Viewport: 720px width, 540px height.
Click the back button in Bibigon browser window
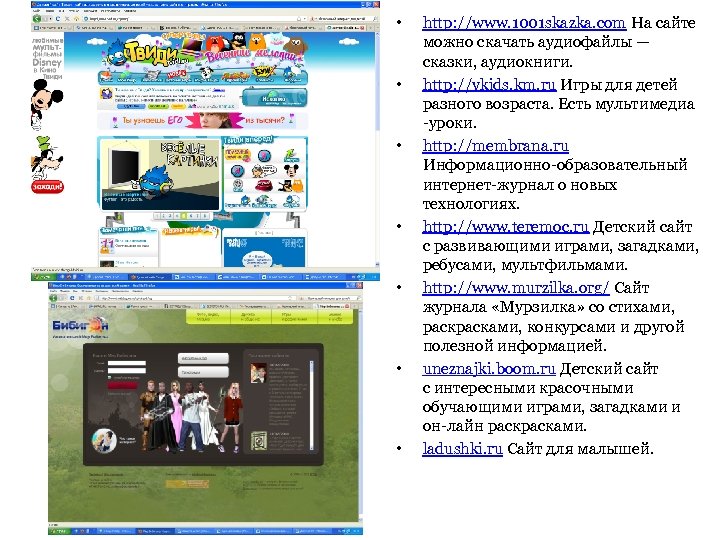(x=54, y=298)
